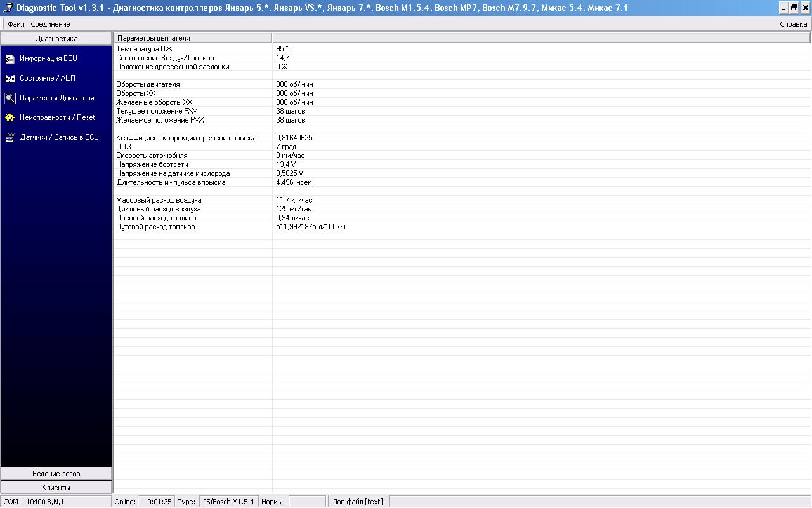
Task: Select the Коэффициент коррекции времени впрыска label
Action: [x=187, y=138]
